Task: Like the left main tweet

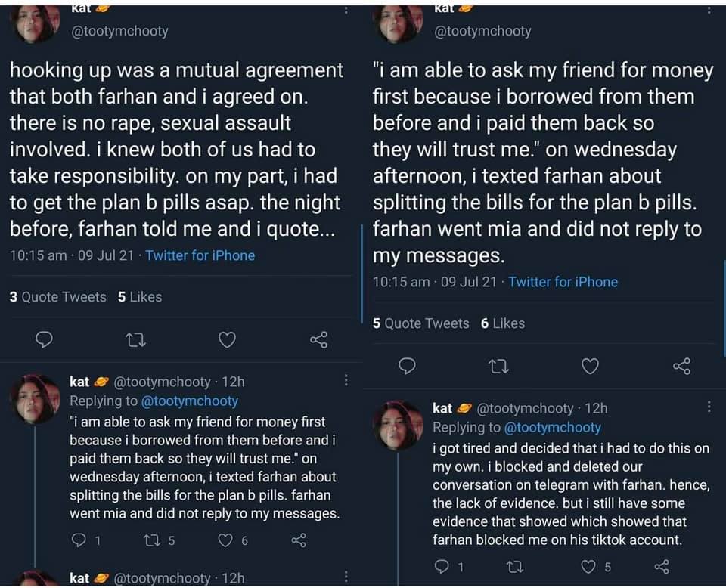Action: (x=227, y=340)
